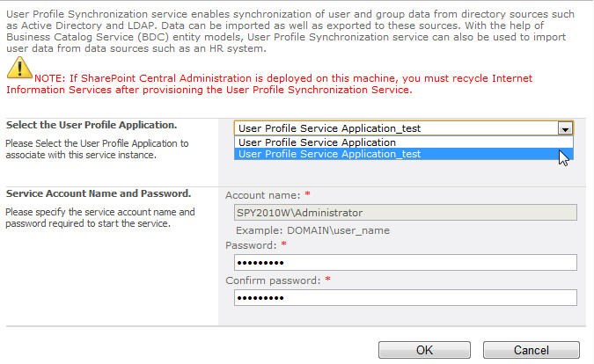The image size is (594, 364).
Task: Click the 'Password:' label
Action: point(251,245)
